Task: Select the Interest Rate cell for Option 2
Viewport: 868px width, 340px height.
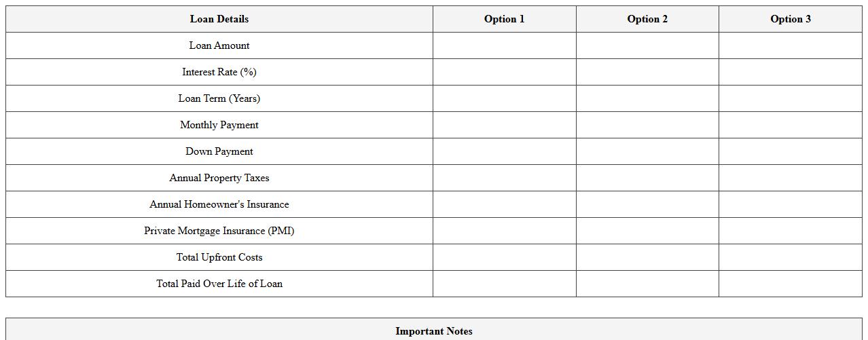Action: point(647,72)
